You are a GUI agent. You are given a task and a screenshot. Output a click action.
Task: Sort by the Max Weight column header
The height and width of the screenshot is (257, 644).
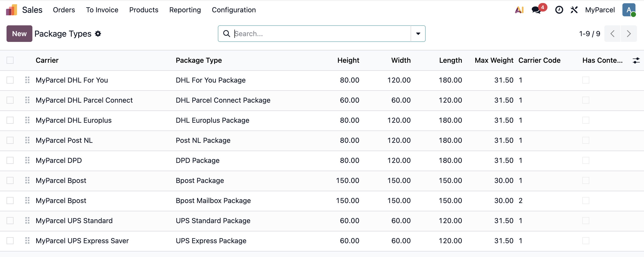pos(494,60)
